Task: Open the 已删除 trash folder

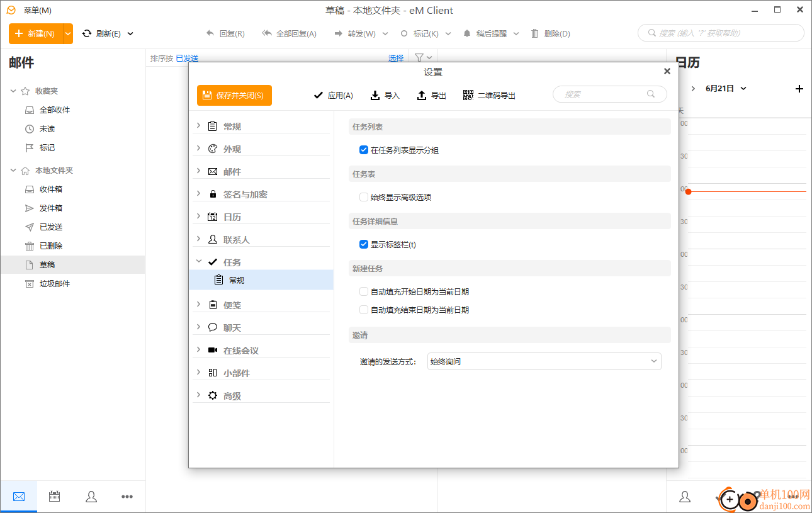Action: pyautogui.click(x=51, y=245)
